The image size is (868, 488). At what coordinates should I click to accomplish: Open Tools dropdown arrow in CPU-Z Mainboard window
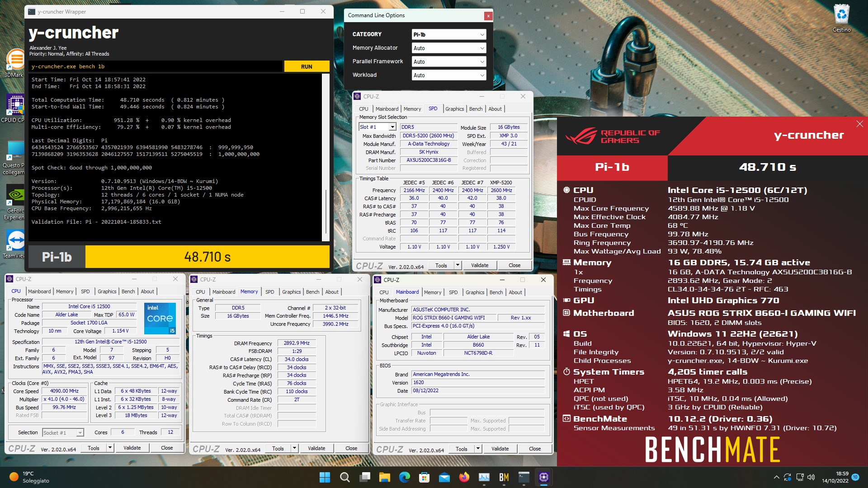(478, 448)
